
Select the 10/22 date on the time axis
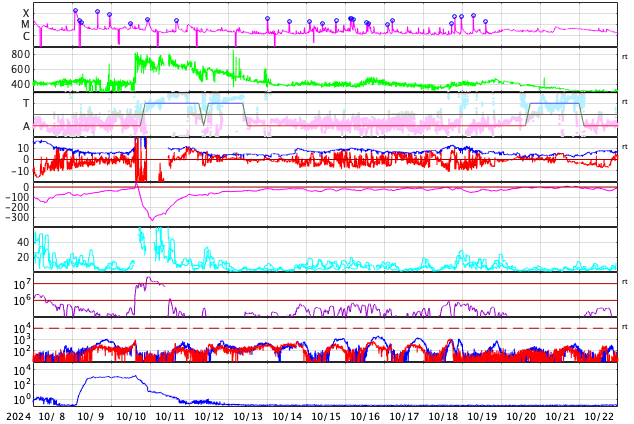tap(599, 416)
